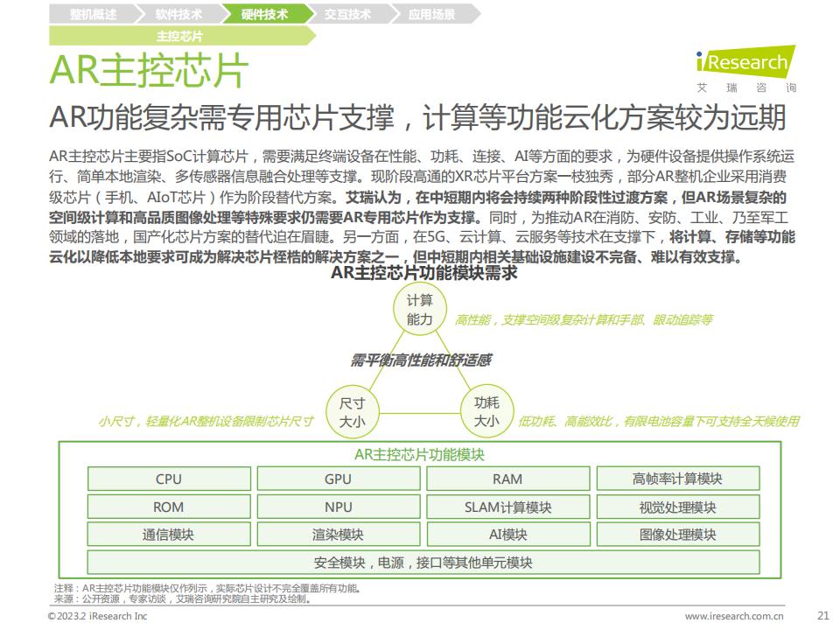The height and width of the screenshot is (630, 840).
Task: Open the www.iresearch.com.cn link
Action: 734,616
